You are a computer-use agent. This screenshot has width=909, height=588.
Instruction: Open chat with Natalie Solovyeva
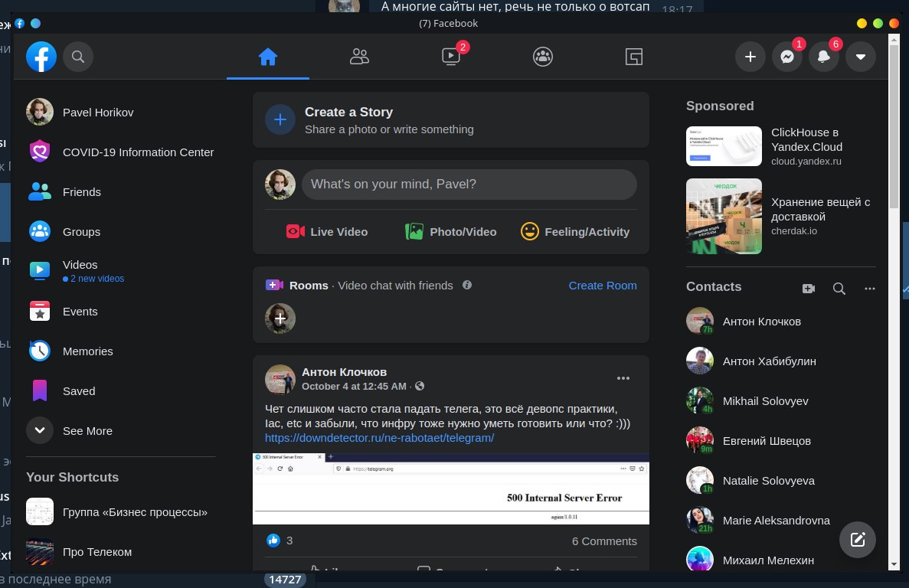[x=781, y=481]
